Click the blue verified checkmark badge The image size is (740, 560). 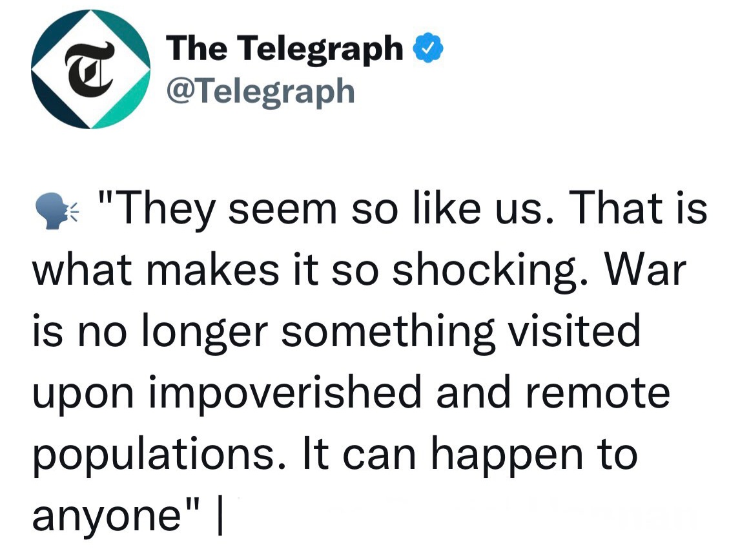click(x=427, y=48)
